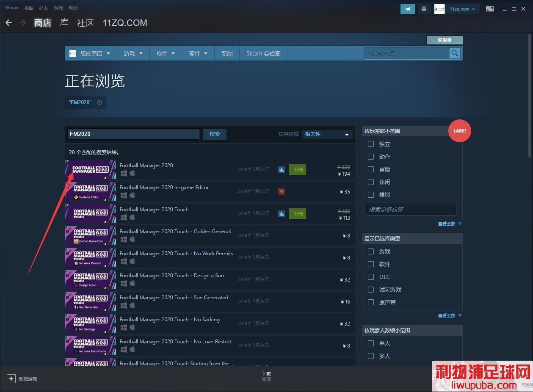Image resolution: width=533 pixels, height=392 pixels.
Task: Go back with the left arrow
Action: [9, 23]
